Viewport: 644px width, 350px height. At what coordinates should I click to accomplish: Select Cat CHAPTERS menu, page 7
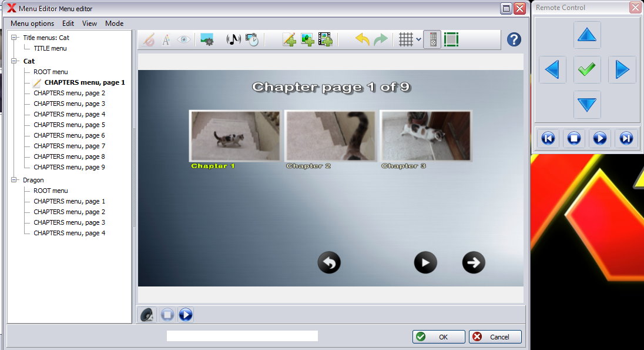pyautogui.click(x=69, y=146)
